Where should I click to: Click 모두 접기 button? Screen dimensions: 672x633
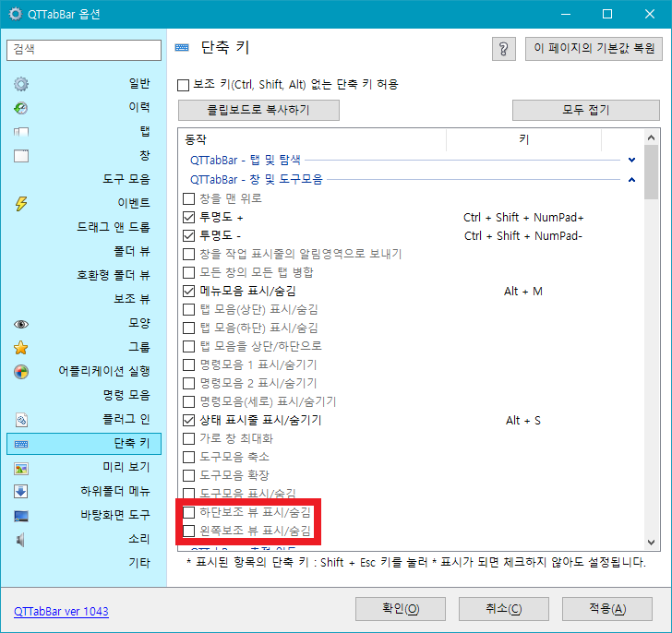pyautogui.click(x=585, y=110)
